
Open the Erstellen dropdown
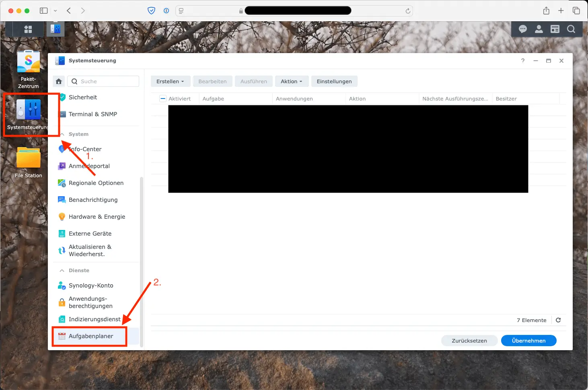[x=170, y=81]
